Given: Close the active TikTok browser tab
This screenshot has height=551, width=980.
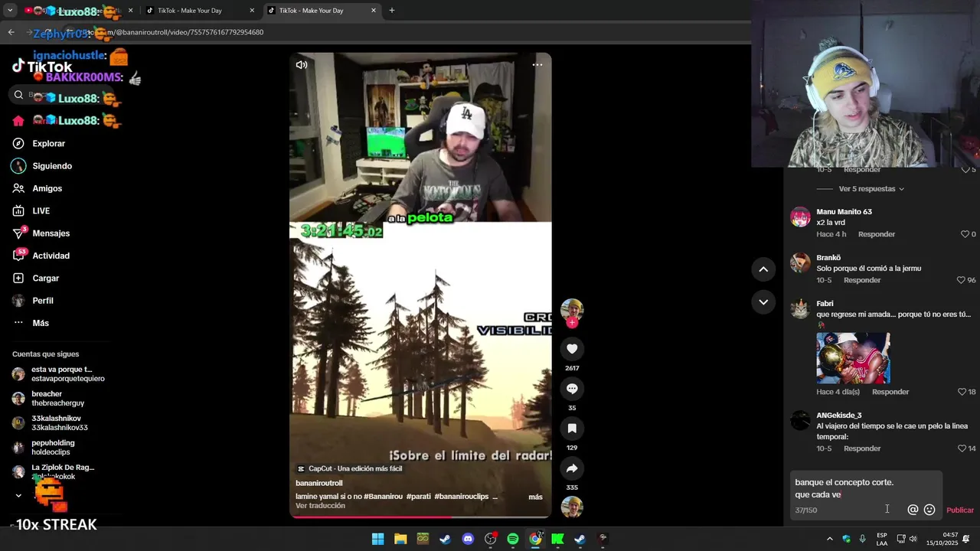Looking at the screenshot, I should [x=374, y=11].
